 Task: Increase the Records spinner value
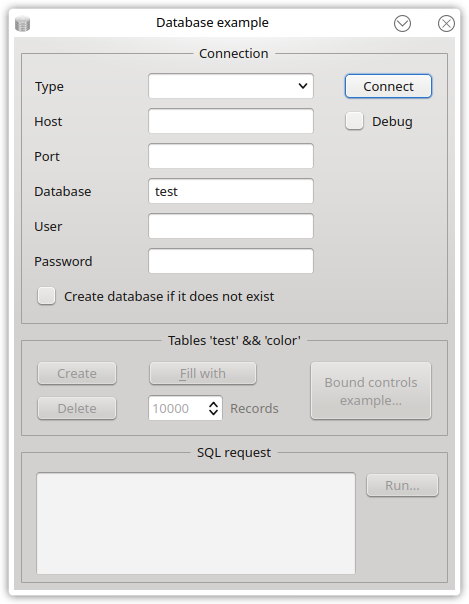[214, 404]
